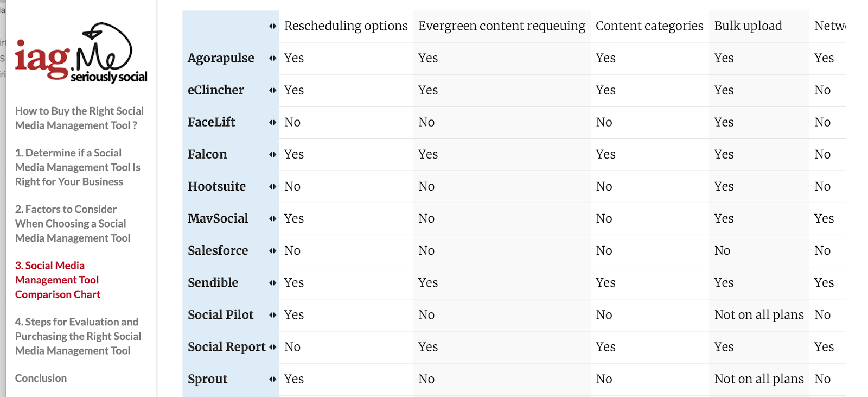
Task: Select the arrows icon beside Social Report
Action: (x=272, y=346)
